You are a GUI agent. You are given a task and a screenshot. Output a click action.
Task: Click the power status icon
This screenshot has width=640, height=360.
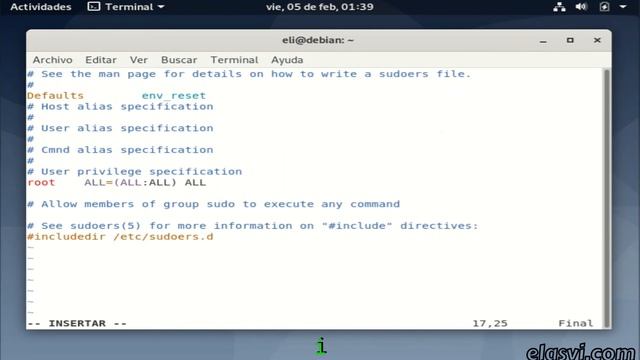[604, 7]
